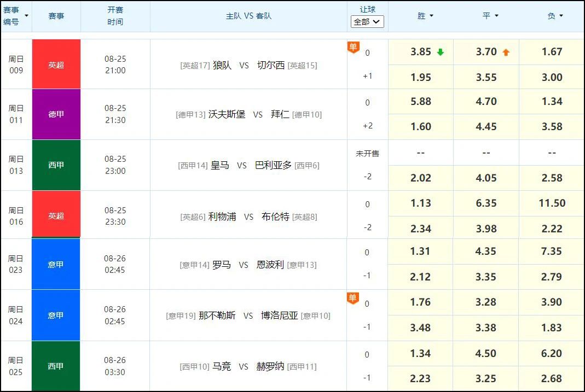Pick 罗马 handicap -1 win odds 2.12

click(420, 277)
